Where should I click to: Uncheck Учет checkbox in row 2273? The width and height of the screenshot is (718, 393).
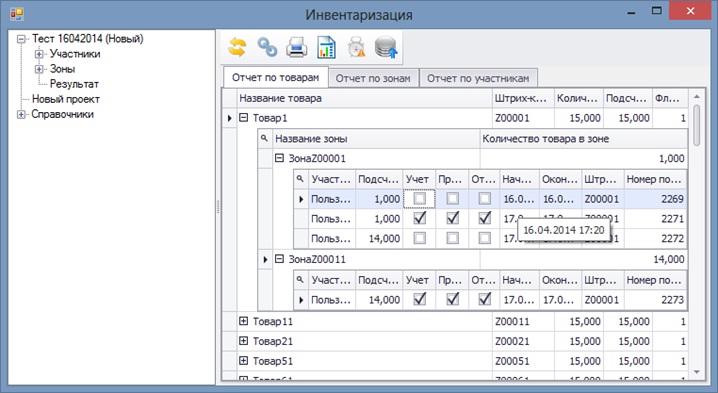pyautogui.click(x=419, y=299)
